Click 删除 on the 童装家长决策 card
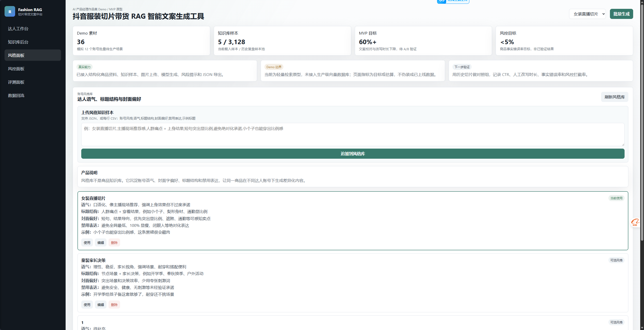Image resolution: width=644 pixels, height=330 pixels. pos(114,305)
